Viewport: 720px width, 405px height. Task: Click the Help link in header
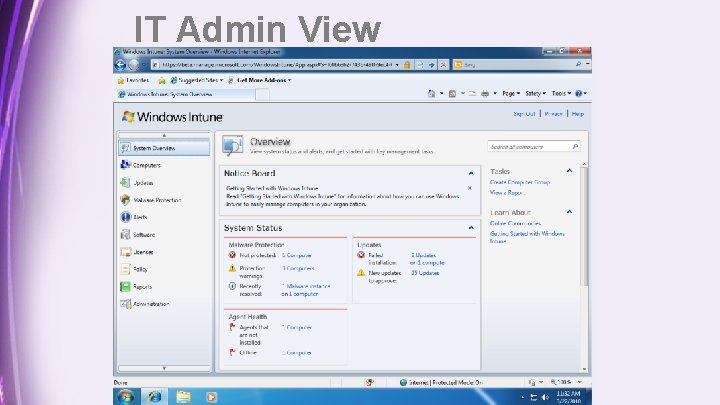578,114
